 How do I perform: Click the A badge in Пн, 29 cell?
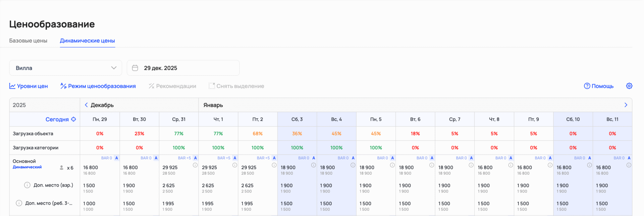click(x=116, y=158)
